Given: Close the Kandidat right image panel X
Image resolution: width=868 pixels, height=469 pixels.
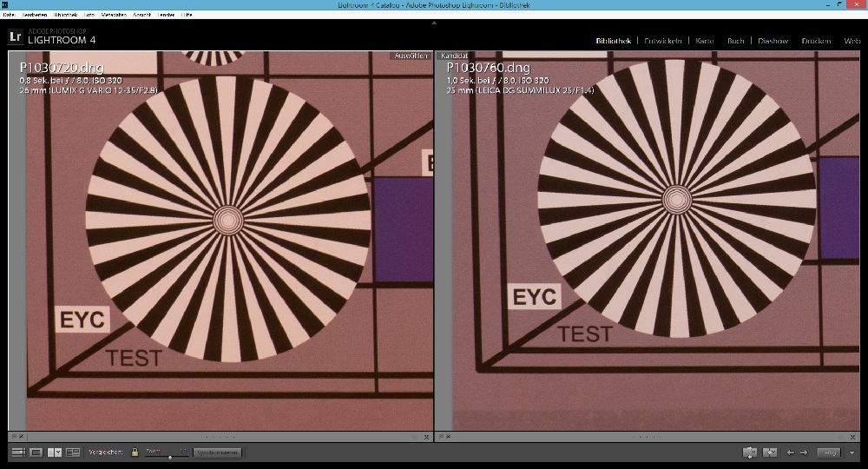Looking at the screenshot, I should click(x=853, y=437).
